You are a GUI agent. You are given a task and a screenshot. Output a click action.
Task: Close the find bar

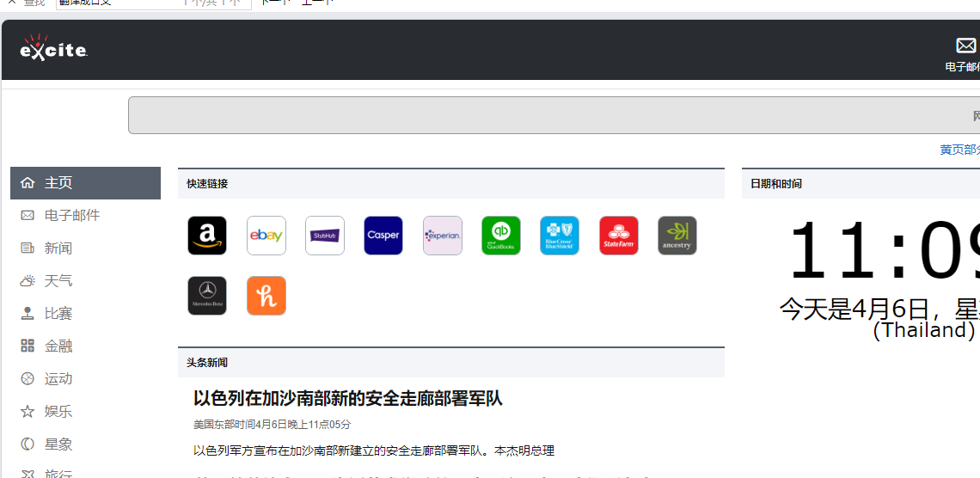11,3
